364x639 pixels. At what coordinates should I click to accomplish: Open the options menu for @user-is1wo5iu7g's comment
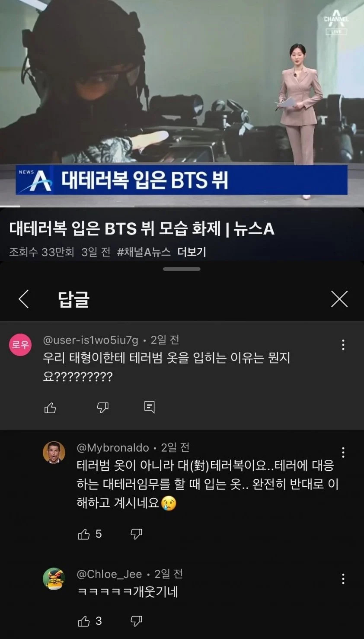coord(343,345)
